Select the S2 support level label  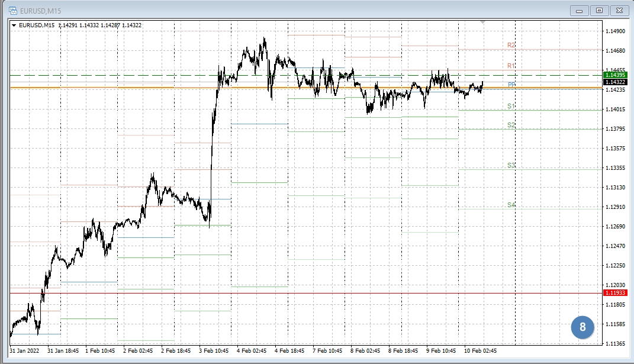click(x=511, y=125)
